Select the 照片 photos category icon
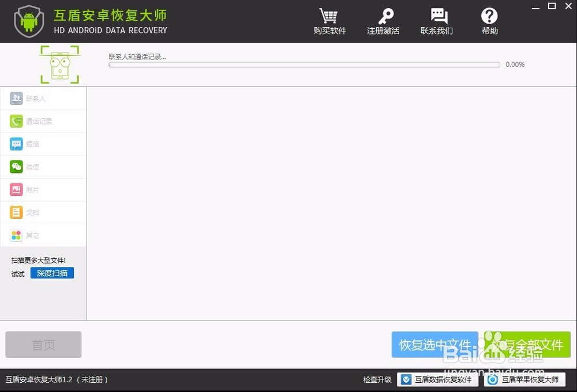The height and width of the screenshot is (392, 577). coord(16,189)
